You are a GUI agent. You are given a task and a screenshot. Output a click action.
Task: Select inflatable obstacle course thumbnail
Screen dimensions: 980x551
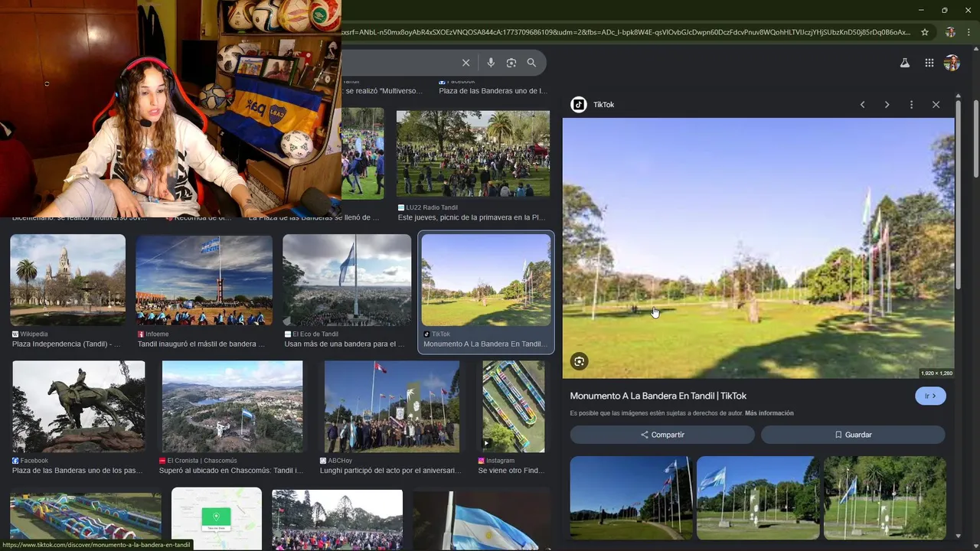pos(86,521)
